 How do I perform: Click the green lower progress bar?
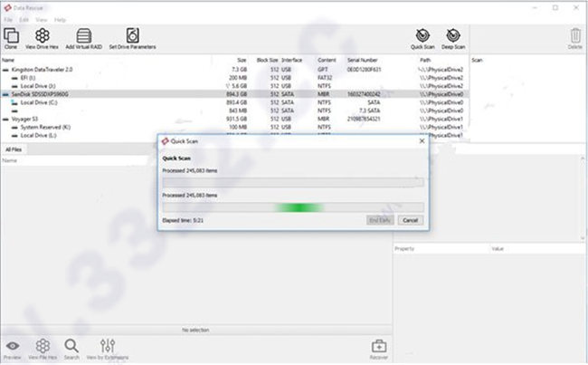tap(293, 207)
